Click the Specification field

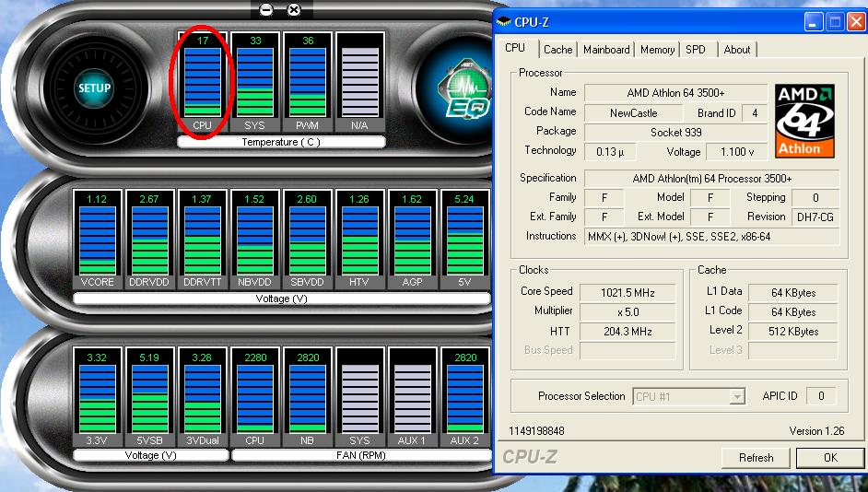[712, 179]
